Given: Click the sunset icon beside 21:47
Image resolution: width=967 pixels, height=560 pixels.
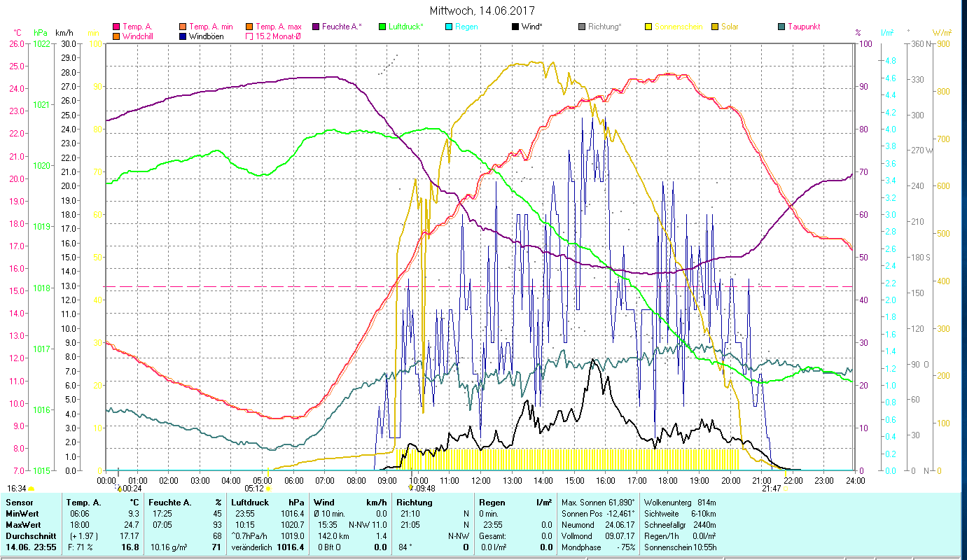Looking at the screenshot, I should (786, 489).
